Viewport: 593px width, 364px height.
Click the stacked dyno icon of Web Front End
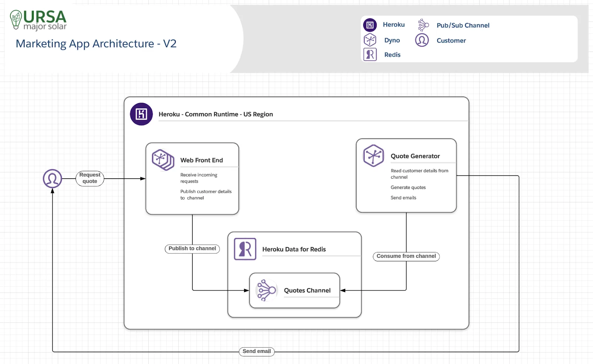[163, 160]
